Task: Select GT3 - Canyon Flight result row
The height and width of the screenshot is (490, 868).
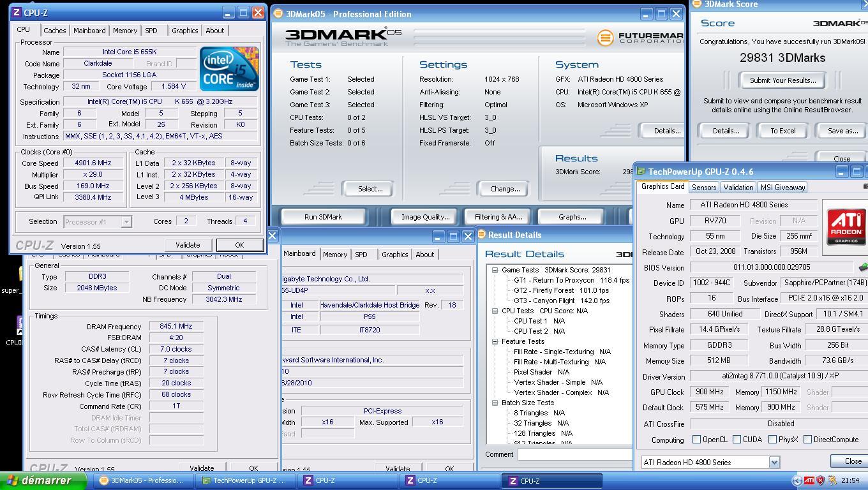Action: pos(562,301)
